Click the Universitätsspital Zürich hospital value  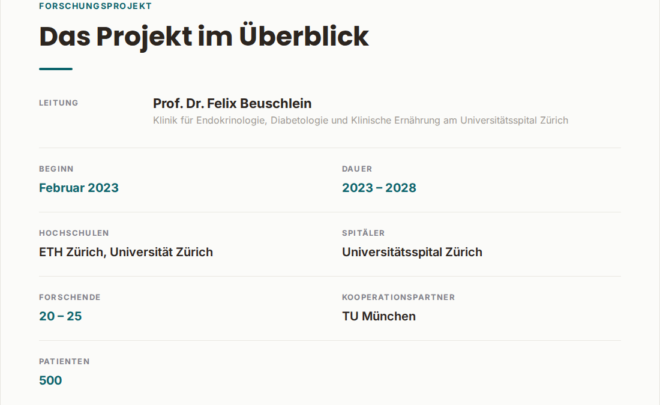coord(412,252)
